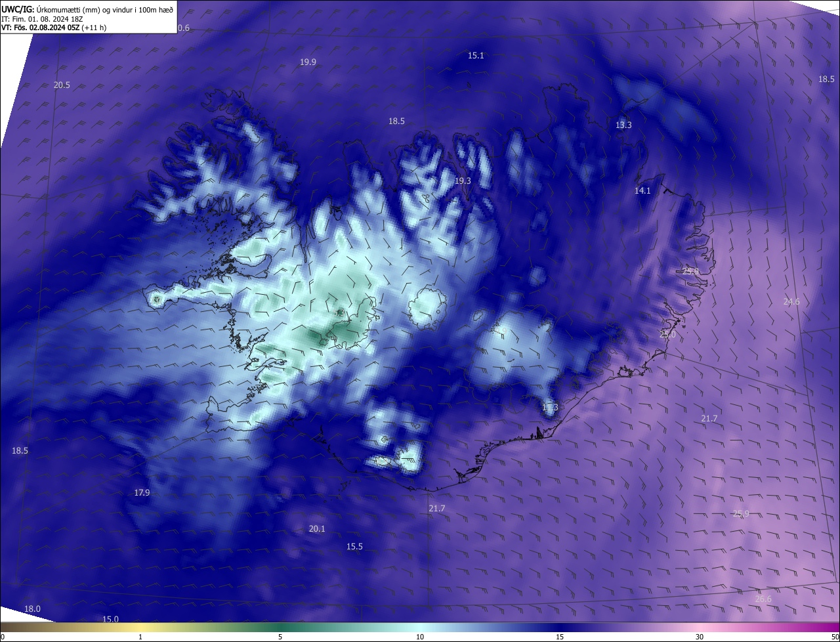840x642 pixels.
Task: Click the 19.3 value label in north Iceland
Action: coord(463,181)
